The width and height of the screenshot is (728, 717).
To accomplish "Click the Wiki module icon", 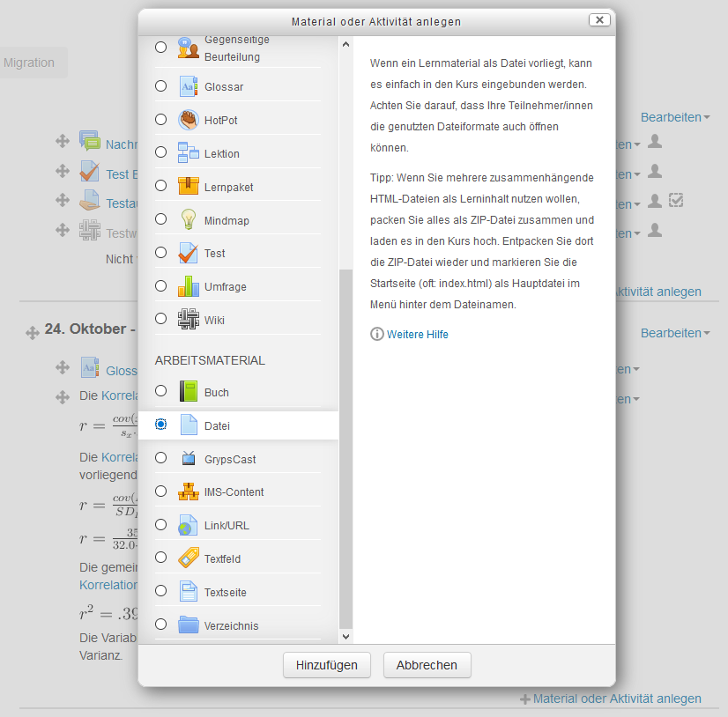I will [x=189, y=319].
